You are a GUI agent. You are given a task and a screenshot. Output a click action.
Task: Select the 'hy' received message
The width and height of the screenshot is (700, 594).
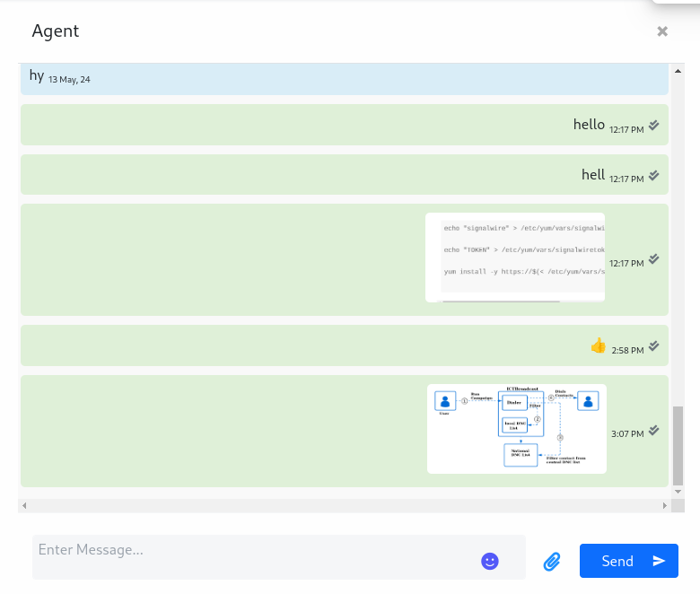coord(37,76)
